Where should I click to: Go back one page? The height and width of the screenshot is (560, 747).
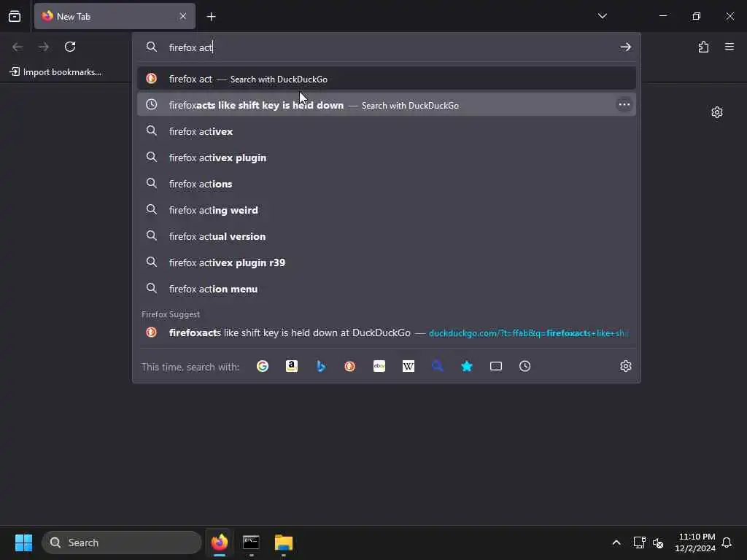tap(18, 47)
